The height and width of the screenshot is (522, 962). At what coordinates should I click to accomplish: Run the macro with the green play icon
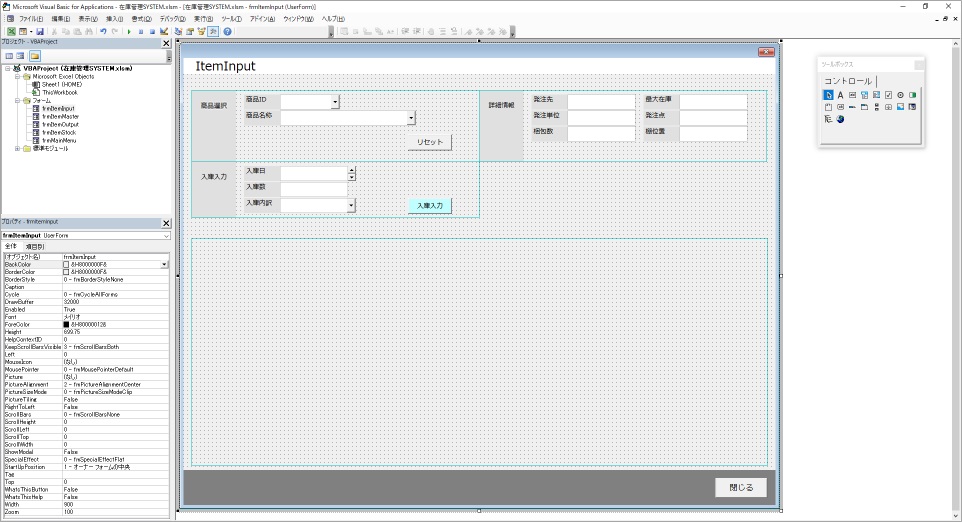tap(129, 31)
